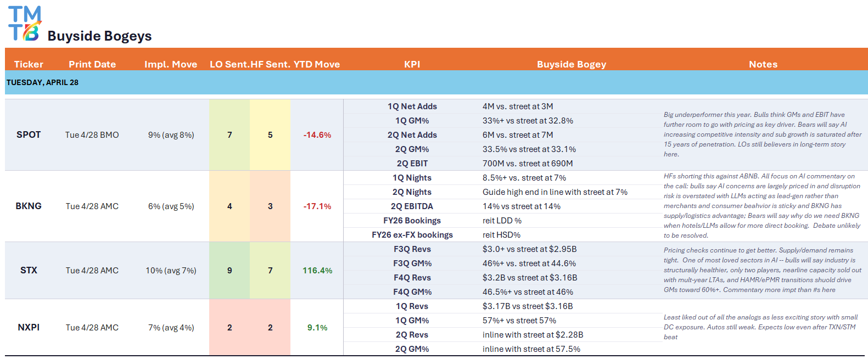The image size is (868, 359).
Task: Click SPOT LO sentiment swatch showing 7
Action: [x=229, y=134]
